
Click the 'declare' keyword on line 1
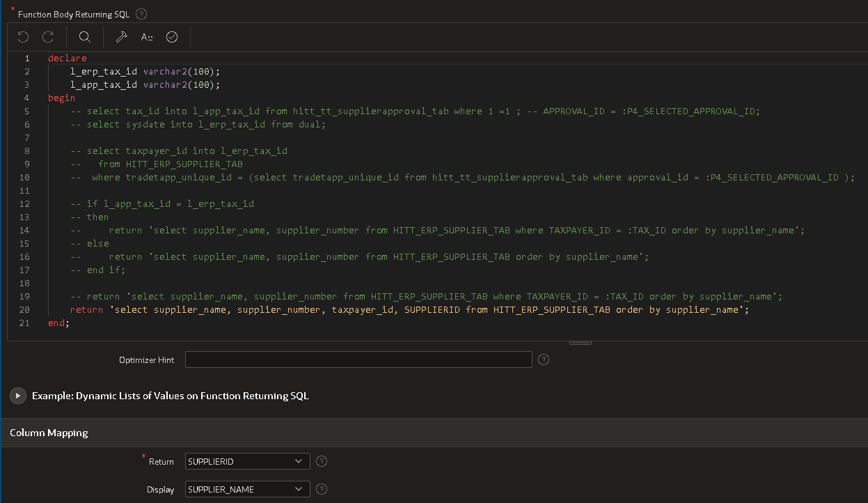pyautogui.click(x=68, y=58)
